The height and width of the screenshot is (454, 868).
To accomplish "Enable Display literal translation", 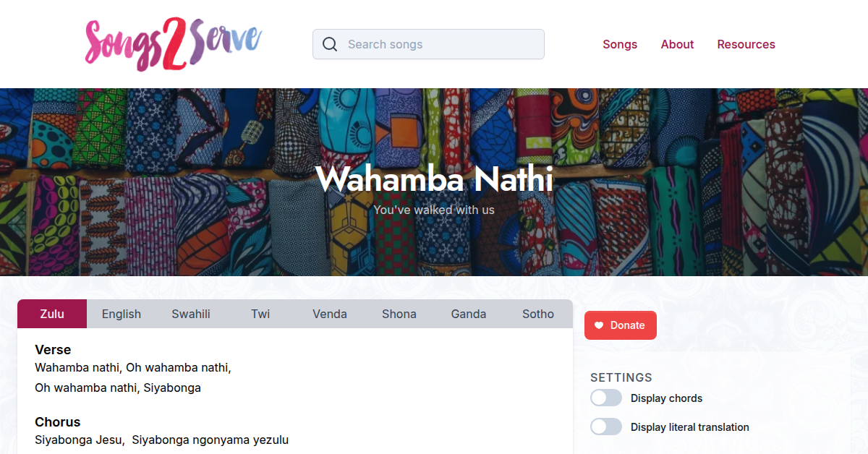I will click(605, 427).
